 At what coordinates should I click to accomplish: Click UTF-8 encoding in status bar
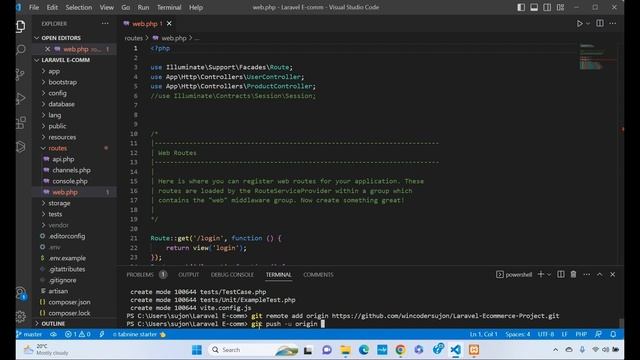[x=546, y=334]
